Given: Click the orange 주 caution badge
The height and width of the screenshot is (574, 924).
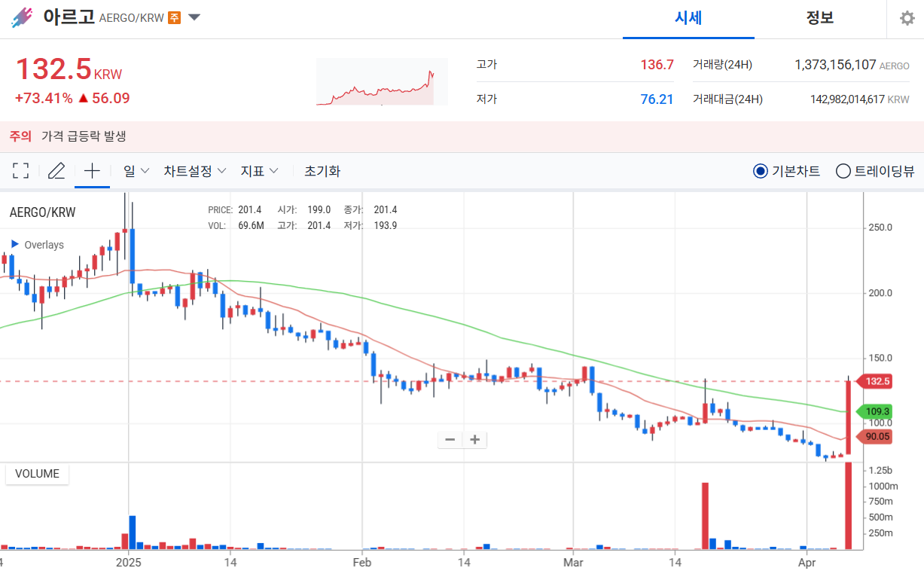Looking at the screenshot, I should click(x=174, y=17).
